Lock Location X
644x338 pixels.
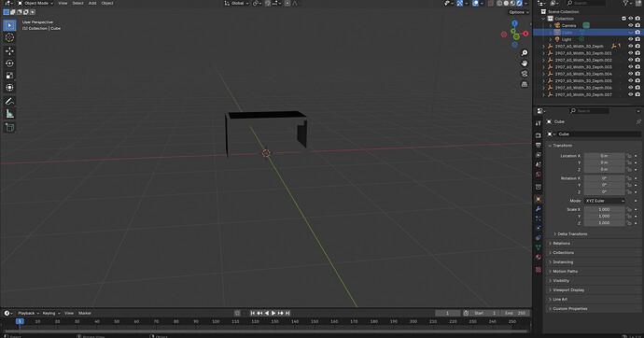629,156
